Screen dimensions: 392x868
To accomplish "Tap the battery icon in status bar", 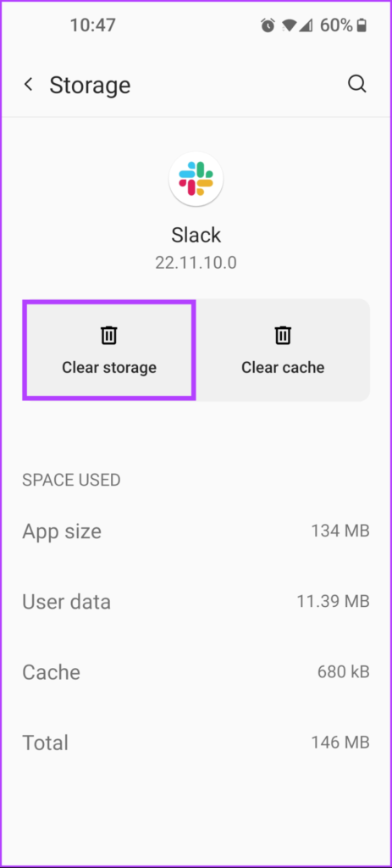I will 362,25.
